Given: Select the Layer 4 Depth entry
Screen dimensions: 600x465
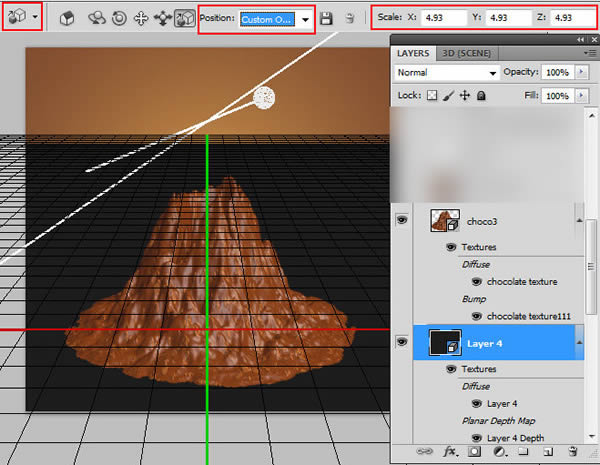Looking at the screenshot, I should tap(515, 438).
